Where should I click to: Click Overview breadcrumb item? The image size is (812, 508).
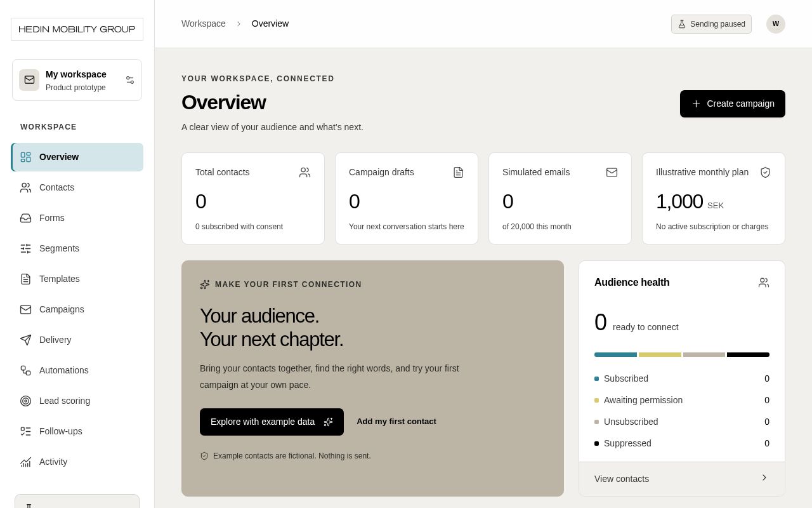pyautogui.click(x=270, y=23)
